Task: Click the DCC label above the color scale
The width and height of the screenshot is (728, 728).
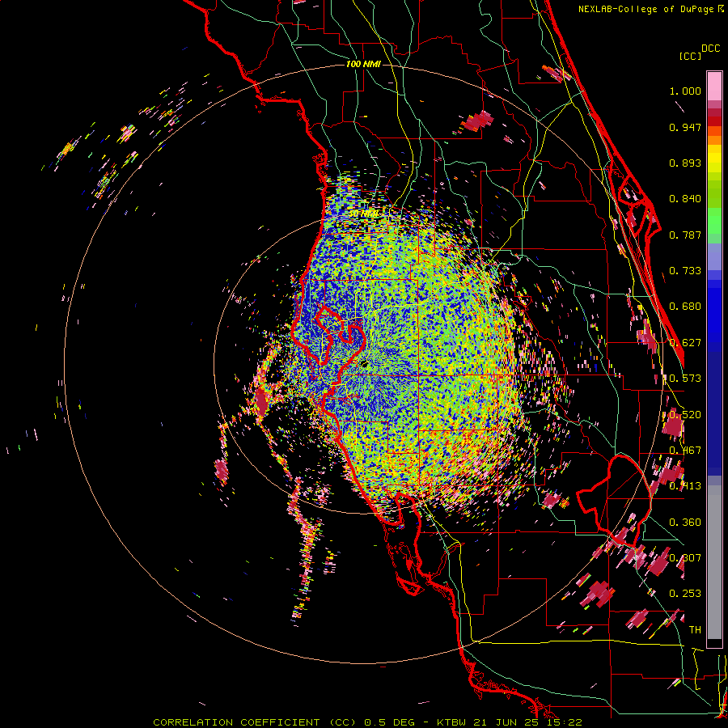Action: pos(710,49)
